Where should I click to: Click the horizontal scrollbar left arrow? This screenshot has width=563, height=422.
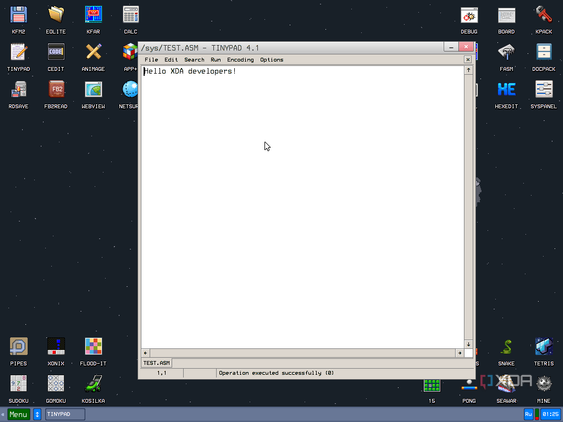click(145, 353)
